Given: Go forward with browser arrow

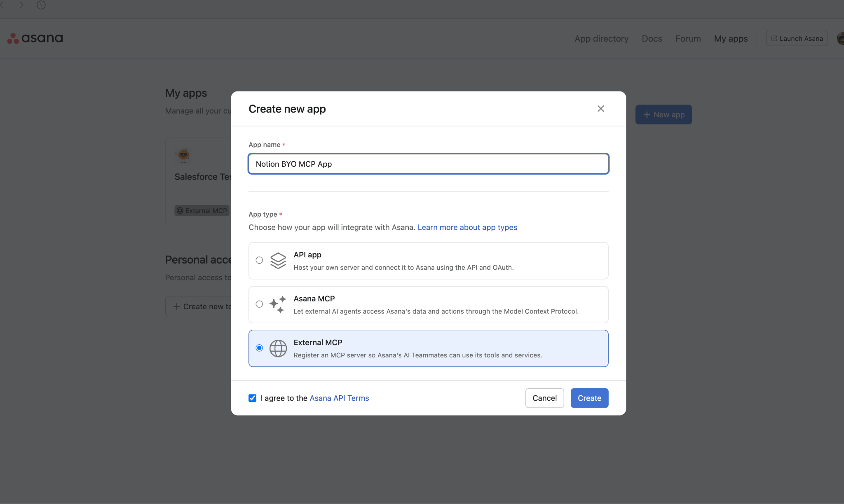Looking at the screenshot, I should tap(21, 5).
